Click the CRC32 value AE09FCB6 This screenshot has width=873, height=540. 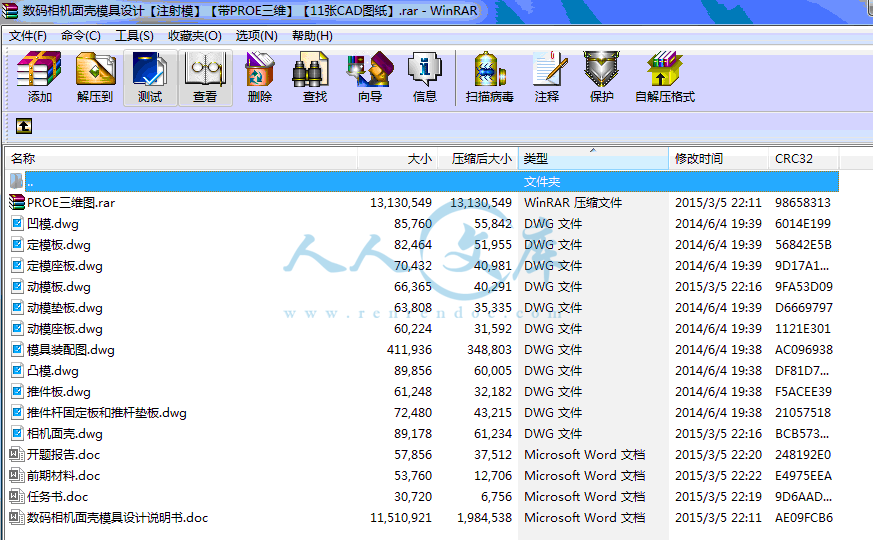804,518
